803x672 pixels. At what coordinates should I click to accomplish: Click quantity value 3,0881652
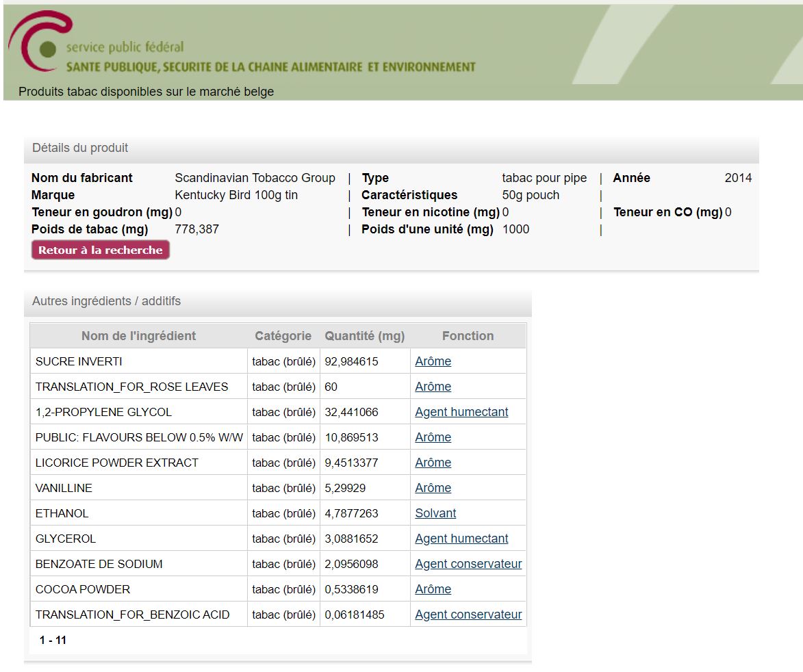click(x=351, y=539)
